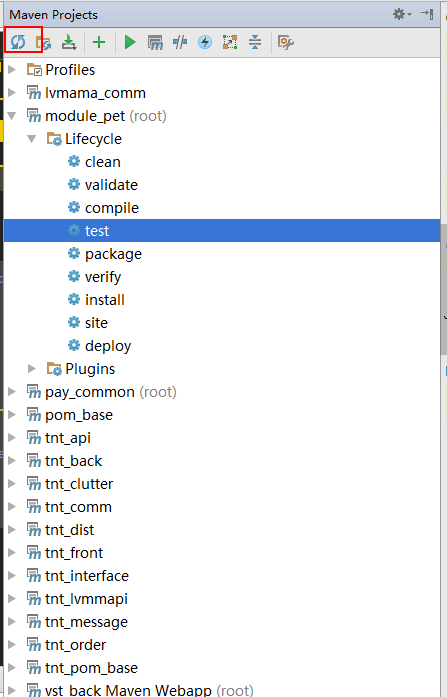Click Generate Sources and Update Folders icon

tap(44, 43)
